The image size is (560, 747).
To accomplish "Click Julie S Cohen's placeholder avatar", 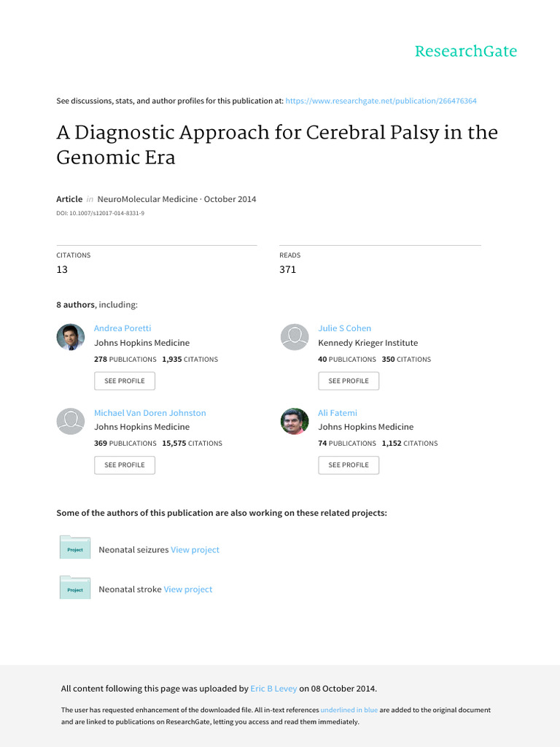I will (x=295, y=337).
